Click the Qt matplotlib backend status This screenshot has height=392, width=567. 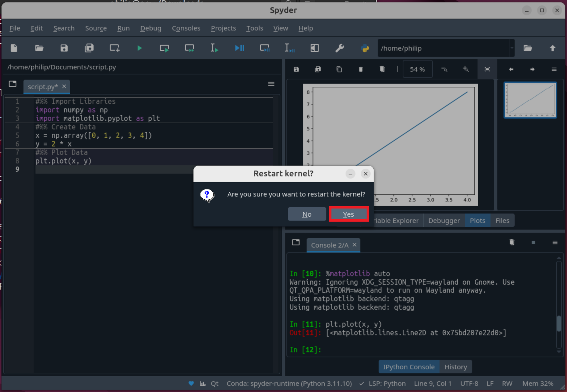pos(214,384)
